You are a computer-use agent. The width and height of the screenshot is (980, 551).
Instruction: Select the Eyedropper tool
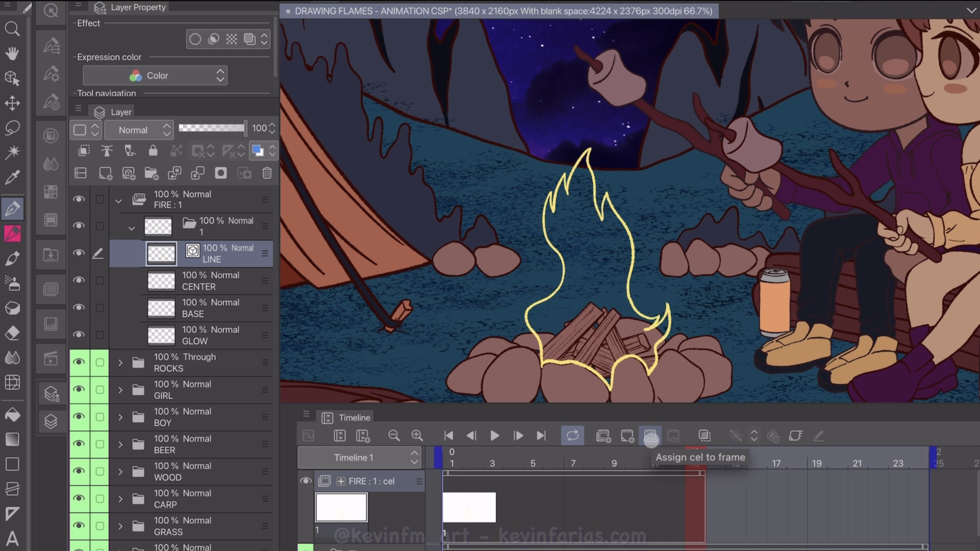pyautogui.click(x=12, y=177)
